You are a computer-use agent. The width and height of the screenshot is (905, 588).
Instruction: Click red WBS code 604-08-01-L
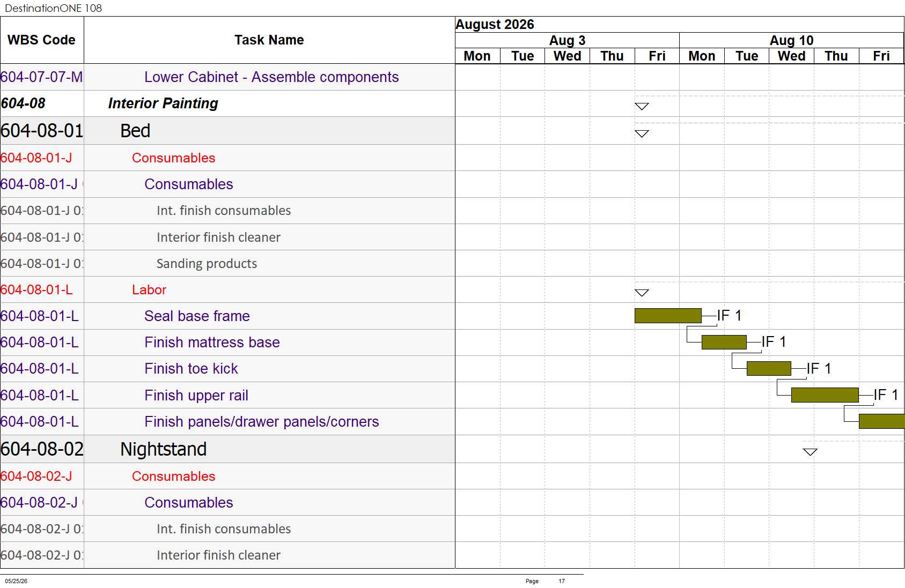[36, 290]
